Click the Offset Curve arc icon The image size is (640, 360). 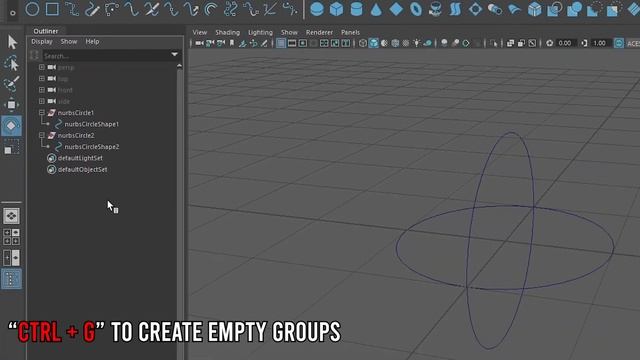[211, 9]
